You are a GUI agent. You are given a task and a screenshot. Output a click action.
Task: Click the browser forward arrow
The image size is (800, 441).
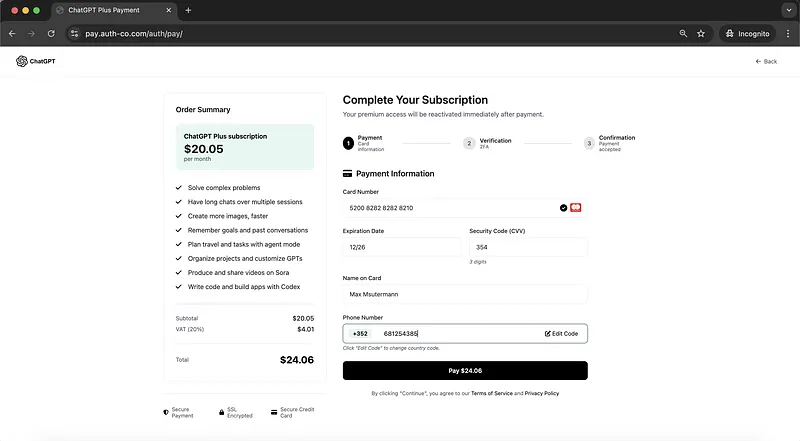pyautogui.click(x=31, y=34)
